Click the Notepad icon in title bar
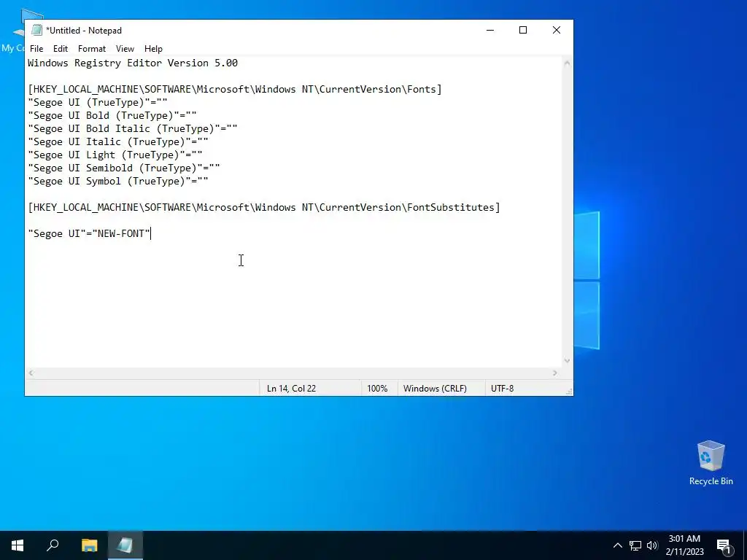747x560 pixels. coord(36,31)
